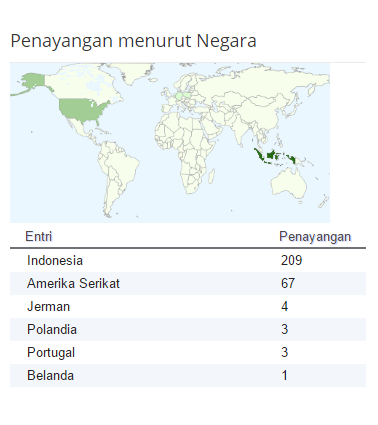Click the 'Penayangan menurut Negara' heading
This screenshot has height=425, width=378.
tap(133, 41)
